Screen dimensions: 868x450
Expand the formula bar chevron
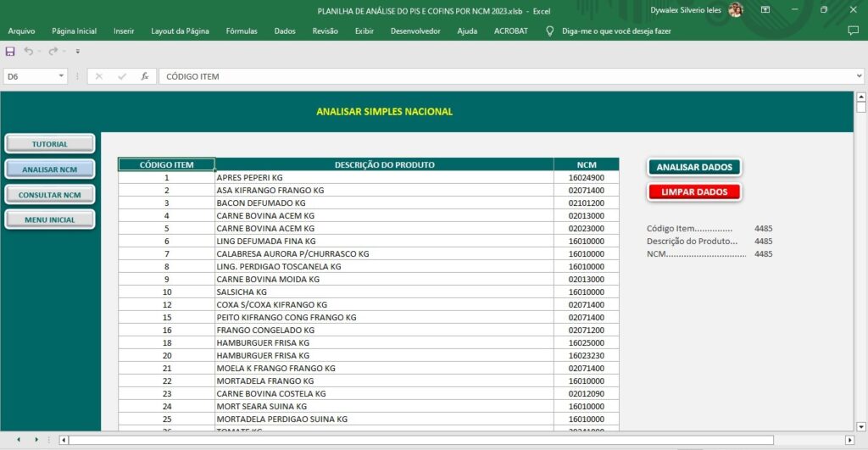860,76
